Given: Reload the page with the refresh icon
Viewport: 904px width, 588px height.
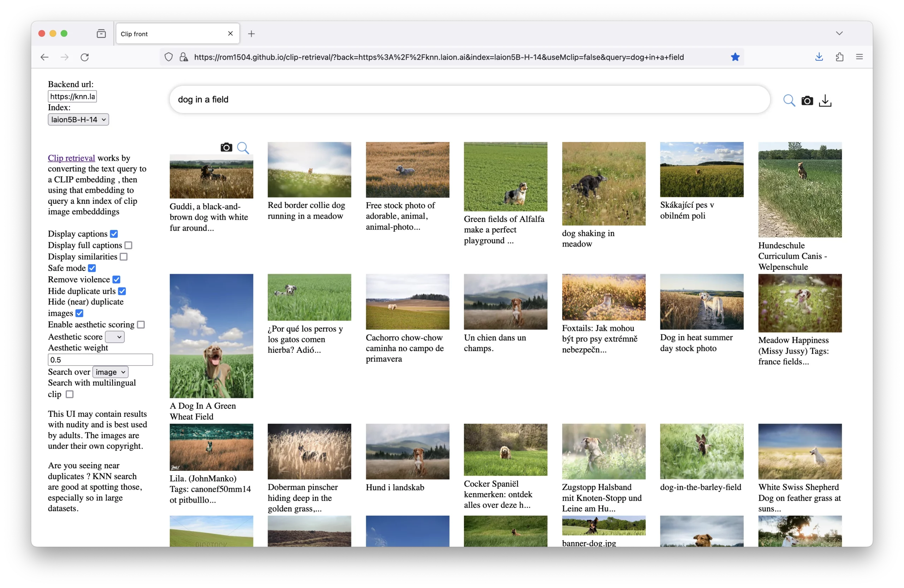Looking at the screenshot, I should [x=85, y=57].
